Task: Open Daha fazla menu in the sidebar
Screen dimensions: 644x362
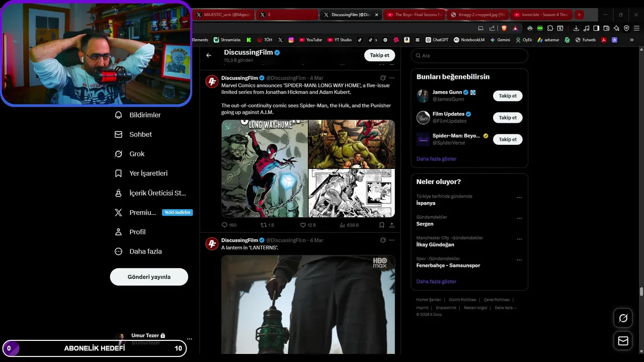Action: (138, 251)
